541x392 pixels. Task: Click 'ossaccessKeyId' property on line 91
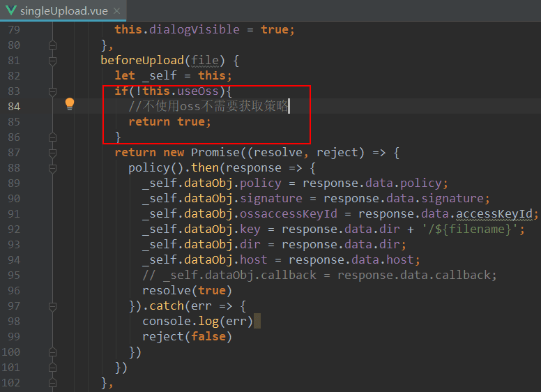(289, 214)
